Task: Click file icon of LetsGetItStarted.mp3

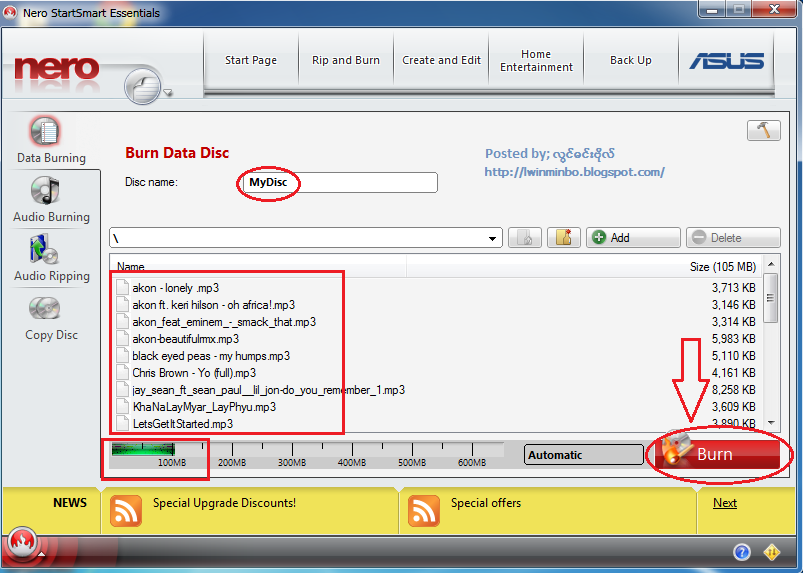Action: pyautogui.click(x=122, y=423)
